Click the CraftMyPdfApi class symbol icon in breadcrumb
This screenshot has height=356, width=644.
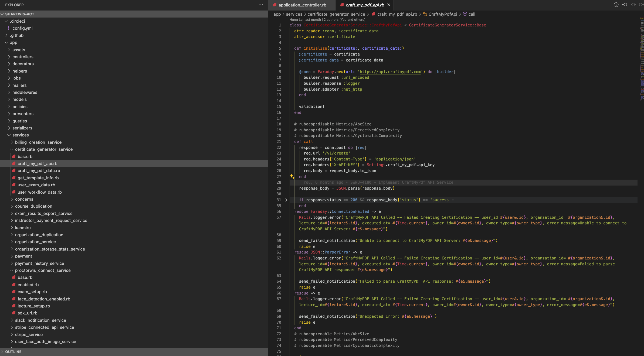coord(425,14)
